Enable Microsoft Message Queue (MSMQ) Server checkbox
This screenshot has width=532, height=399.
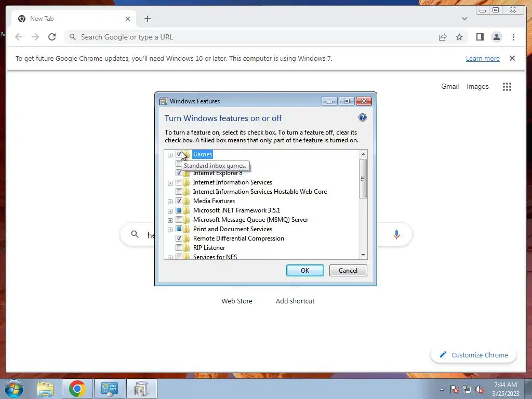(179, 220)
